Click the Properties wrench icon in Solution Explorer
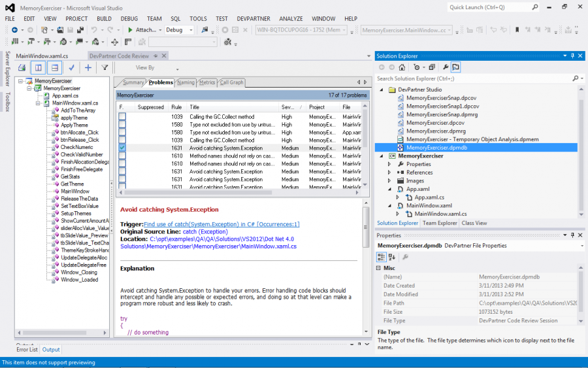This screenshot has height=368, width=588. point(446,67)
